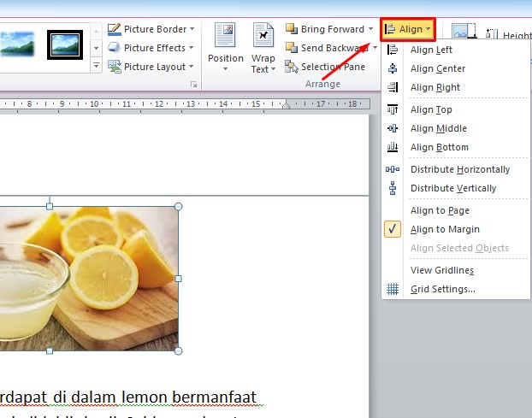Select Align to Page option
The width and height of the screenshot is (532, 418).
[x=440, y=210]
